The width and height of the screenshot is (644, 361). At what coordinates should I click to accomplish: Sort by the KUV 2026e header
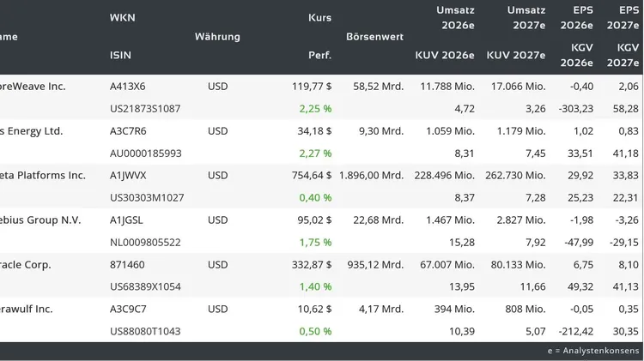point(445,56)
